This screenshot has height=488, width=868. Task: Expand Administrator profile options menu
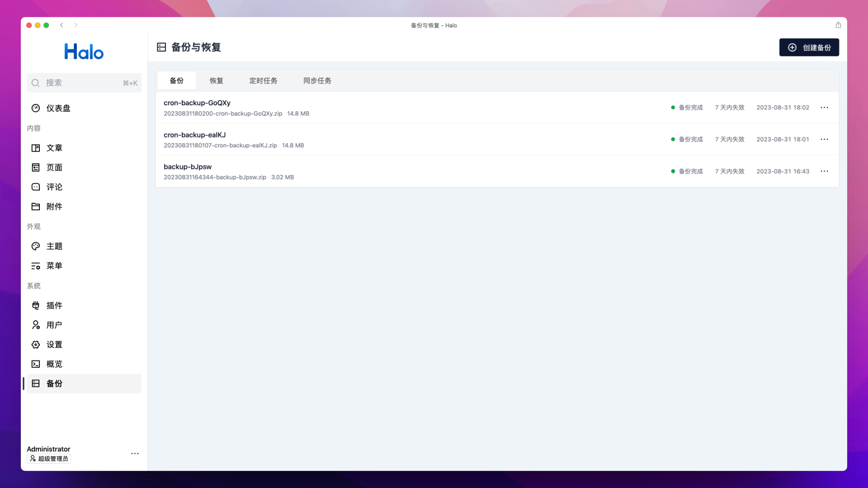pos(135,453)
